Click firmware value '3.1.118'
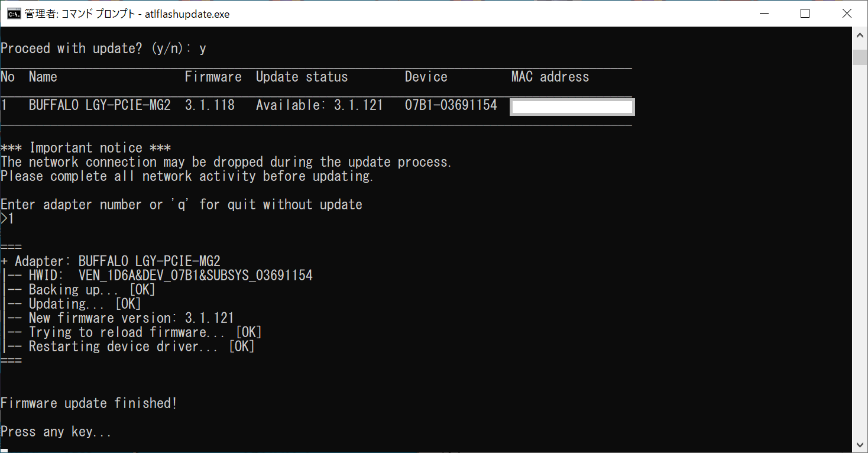 [x=209, y=105]
